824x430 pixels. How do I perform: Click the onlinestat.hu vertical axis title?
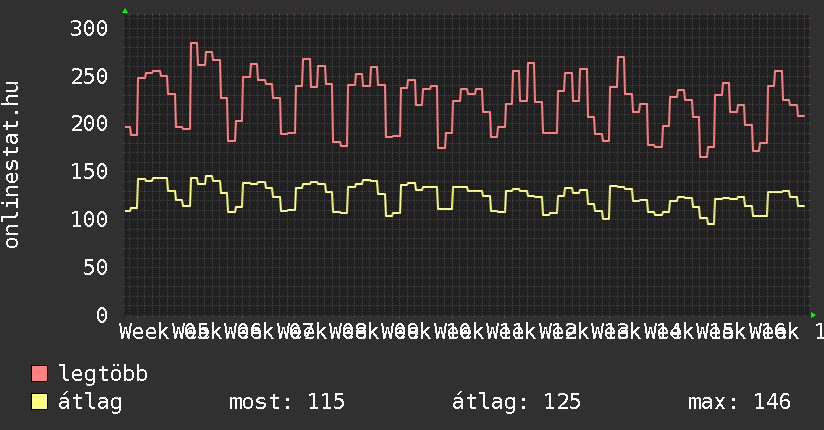(13, 165)
